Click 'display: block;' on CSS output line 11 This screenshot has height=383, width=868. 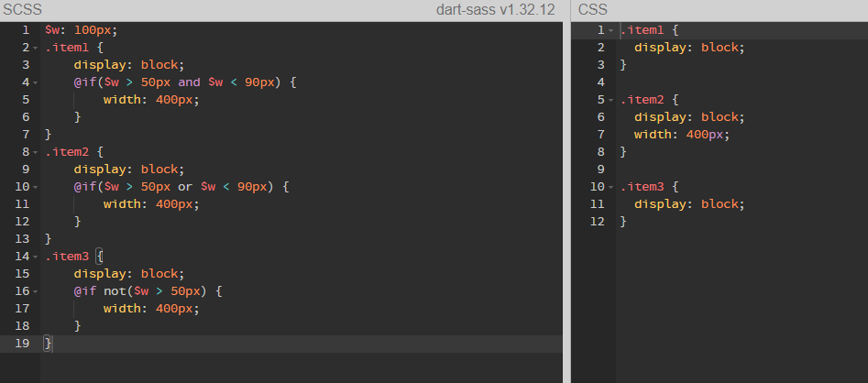[x=690, y=204]
